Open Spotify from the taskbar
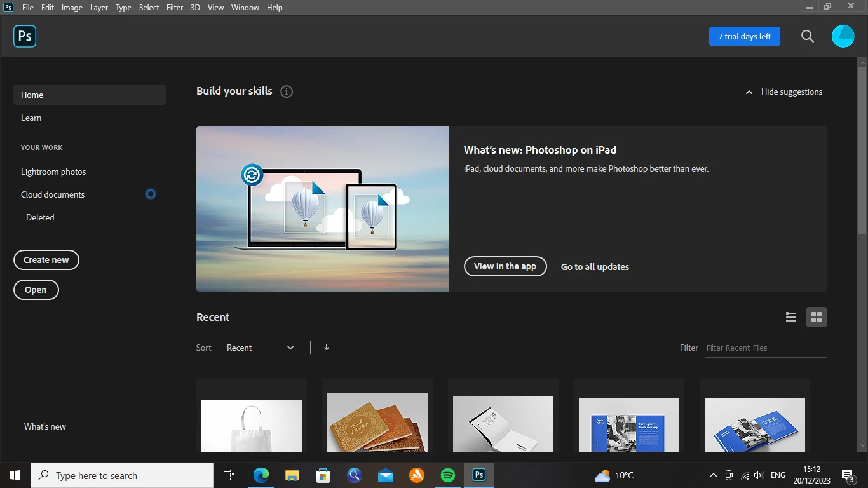The height and width of the screenshot is (488, 868). 448,475
